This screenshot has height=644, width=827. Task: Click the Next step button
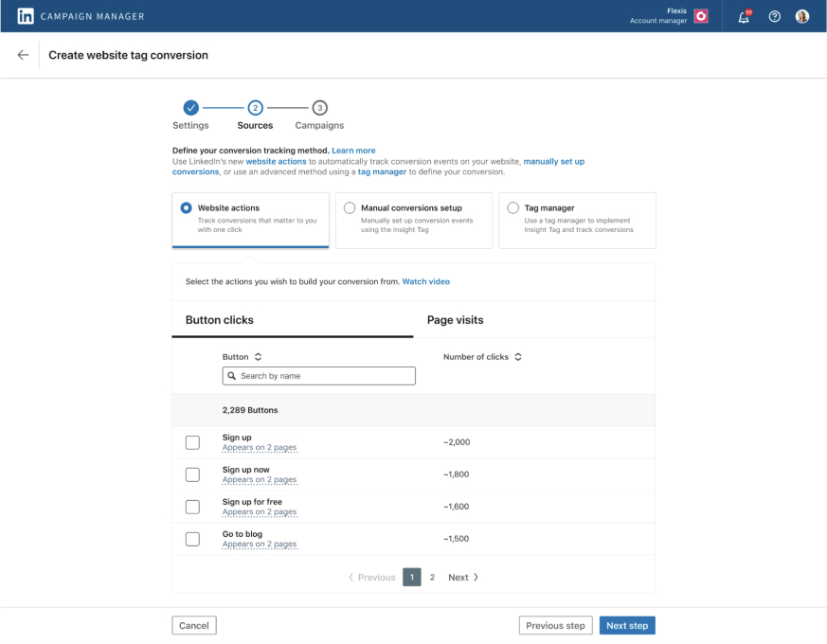(x=626, y=625)
